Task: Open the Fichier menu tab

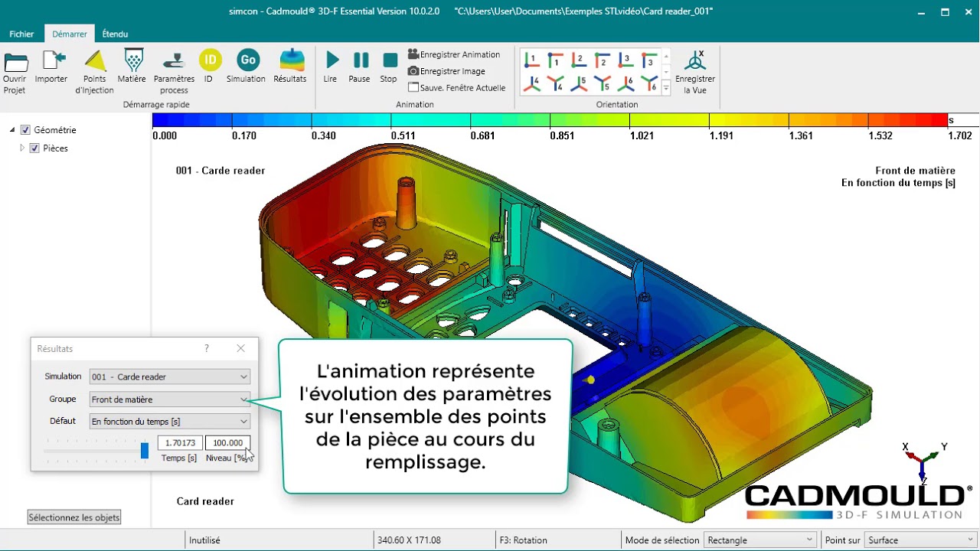Action: pyautogui.click(x=21, y=34)
